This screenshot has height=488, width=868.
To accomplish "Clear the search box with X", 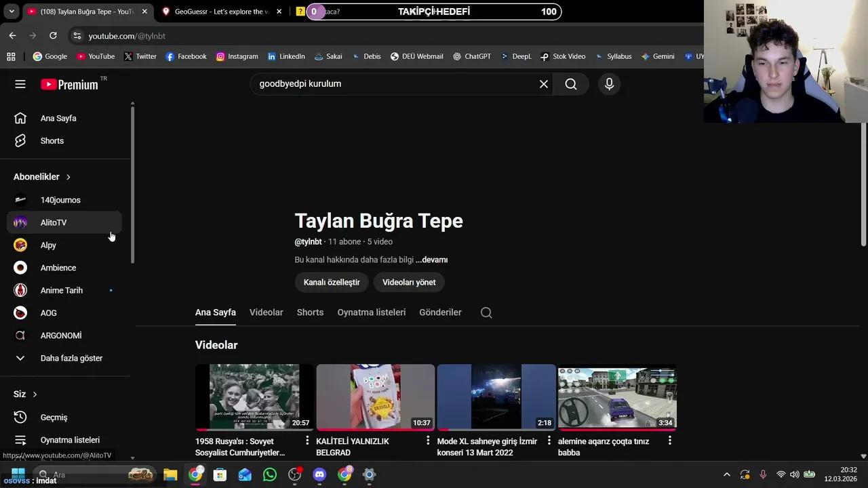I will (543, 84).
